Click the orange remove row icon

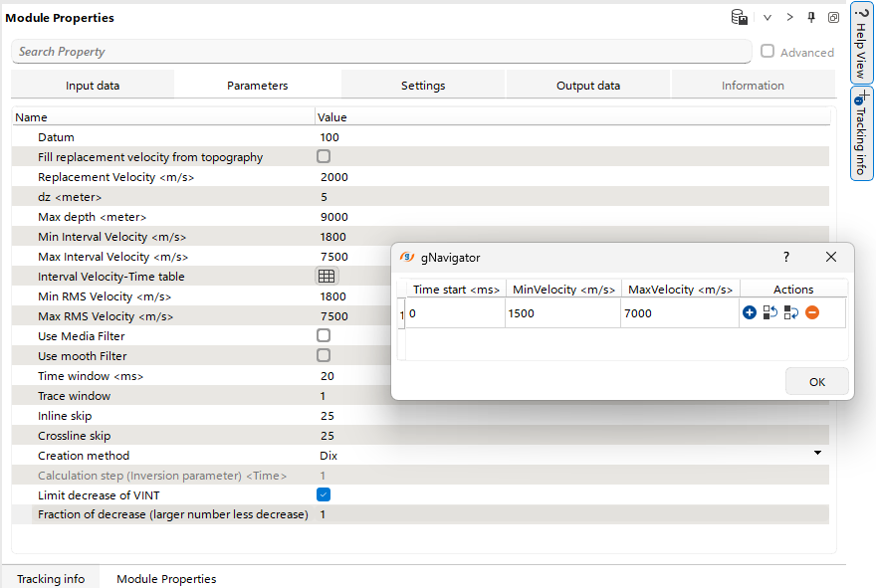coord(812,312)
